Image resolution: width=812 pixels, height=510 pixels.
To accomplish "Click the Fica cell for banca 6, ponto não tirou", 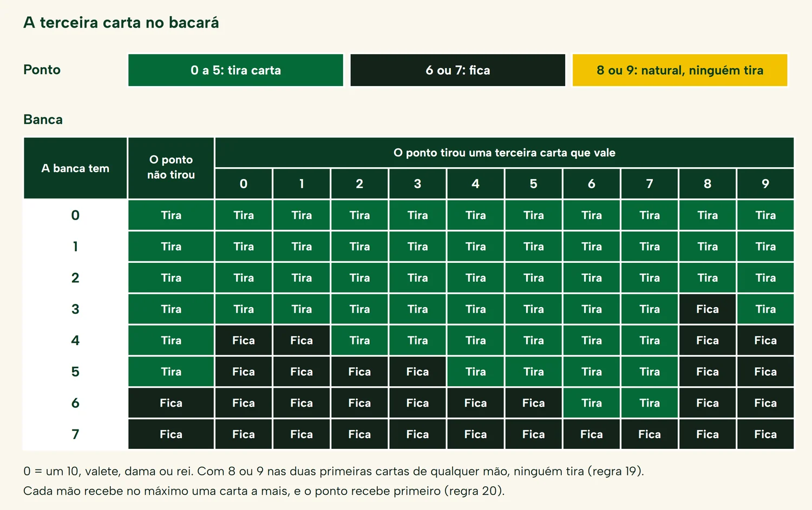I will point(171,403).
